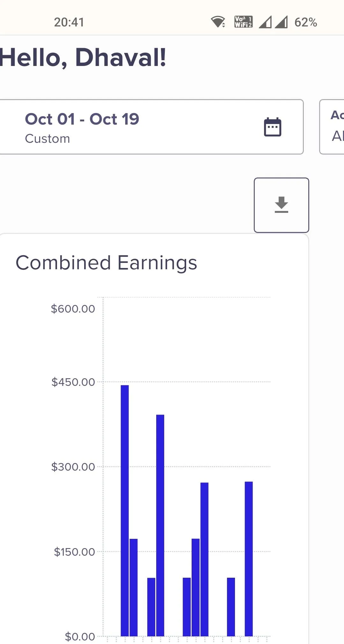Click the $150.00 axis label
This screenshot has height=644, width=344.
point(75,552)
